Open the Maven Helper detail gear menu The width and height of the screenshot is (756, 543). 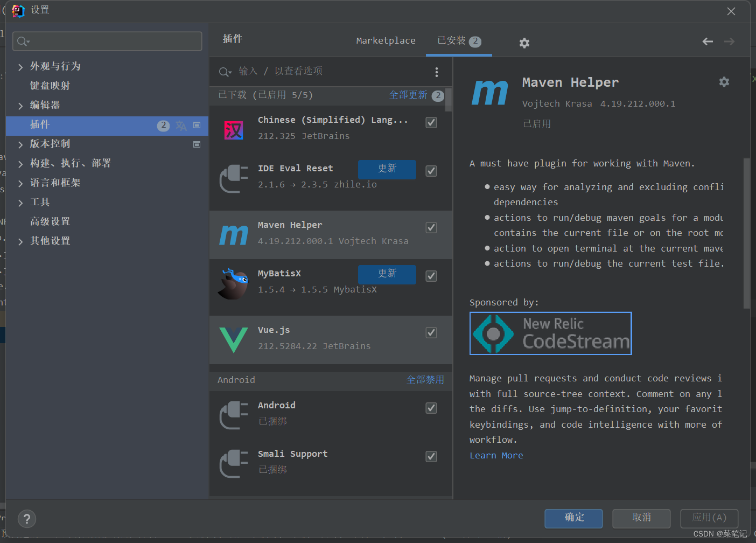[724, 82]
